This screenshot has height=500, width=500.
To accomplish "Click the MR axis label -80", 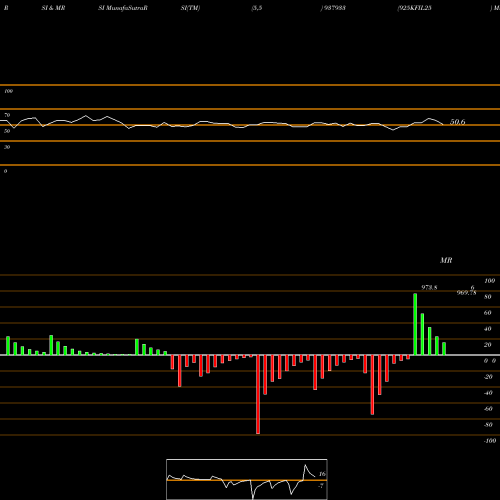I will [x=488, y=425].
